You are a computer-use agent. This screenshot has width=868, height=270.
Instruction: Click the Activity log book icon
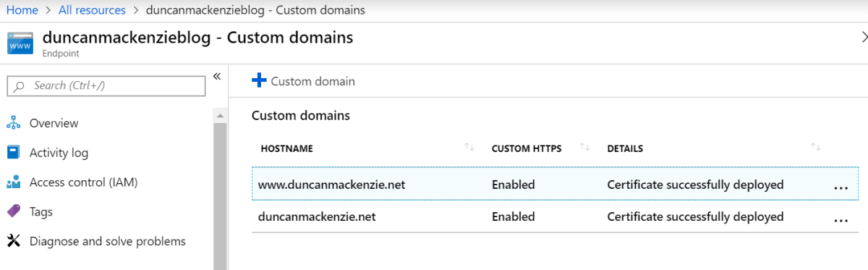coord(14,153)
